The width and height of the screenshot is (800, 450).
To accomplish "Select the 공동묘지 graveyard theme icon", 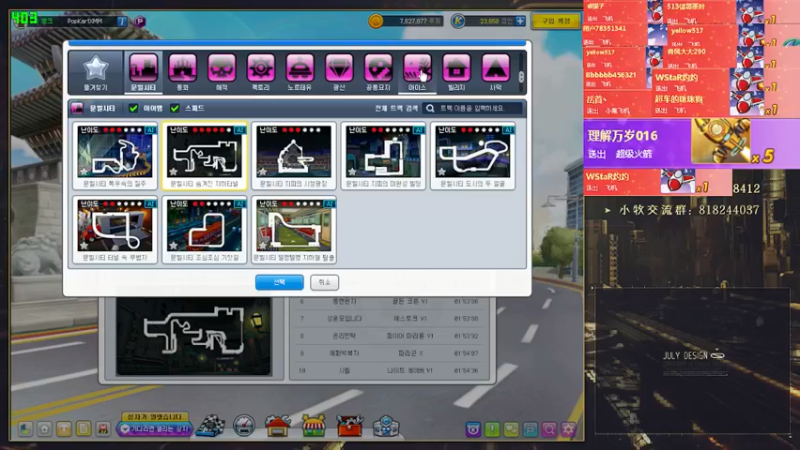I will (x=378, y=72).
